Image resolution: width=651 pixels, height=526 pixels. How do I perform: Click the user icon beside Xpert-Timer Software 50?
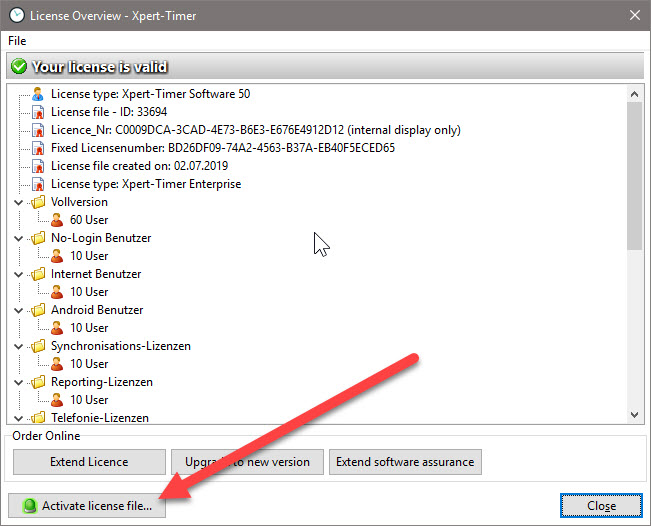pyautogui.click(x=38, y=94)
